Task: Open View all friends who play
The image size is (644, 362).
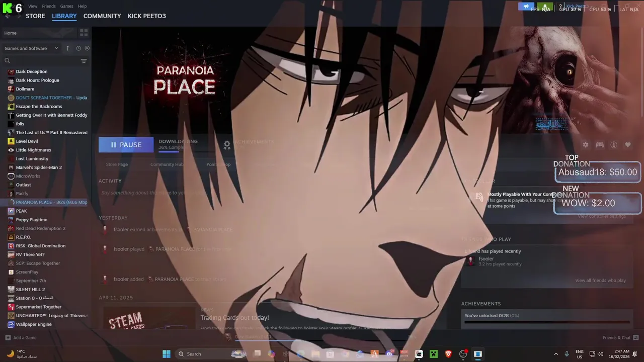Action: point(600,281)
